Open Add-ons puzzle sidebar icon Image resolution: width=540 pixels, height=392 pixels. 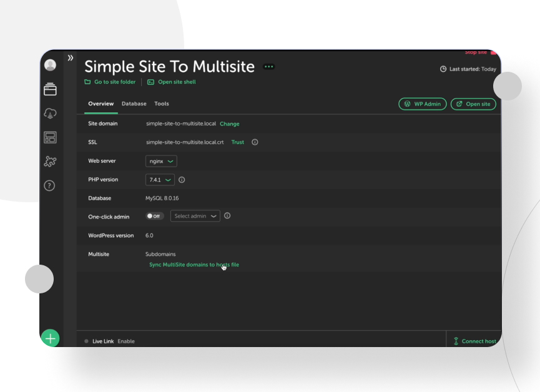tap(51, 161)
